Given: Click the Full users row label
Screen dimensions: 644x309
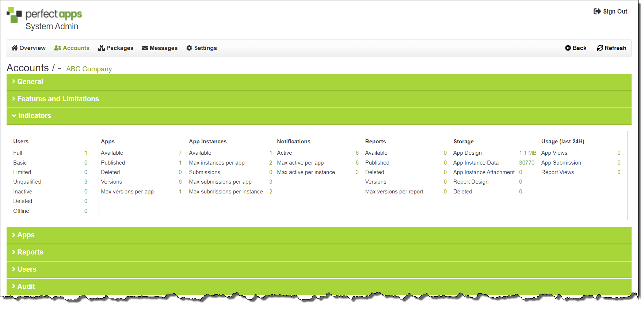Looking at the screenshot, I should click(18, 153).
